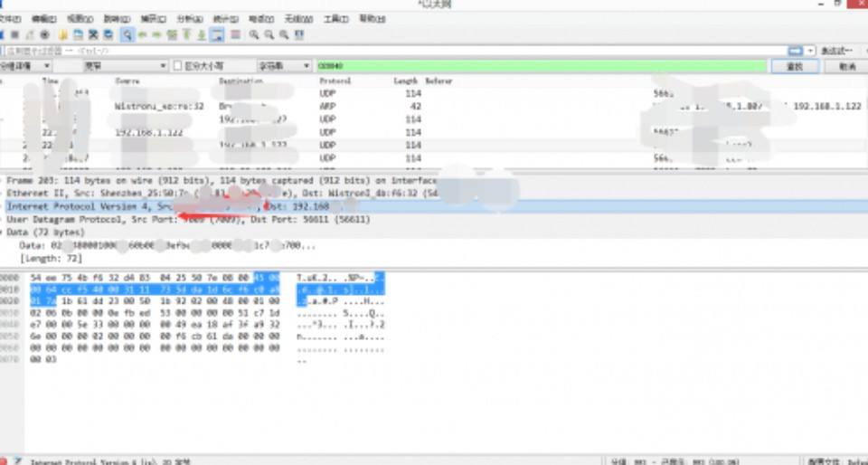
Task: Focus the display filter input field
Action: [x=394, y=51]
